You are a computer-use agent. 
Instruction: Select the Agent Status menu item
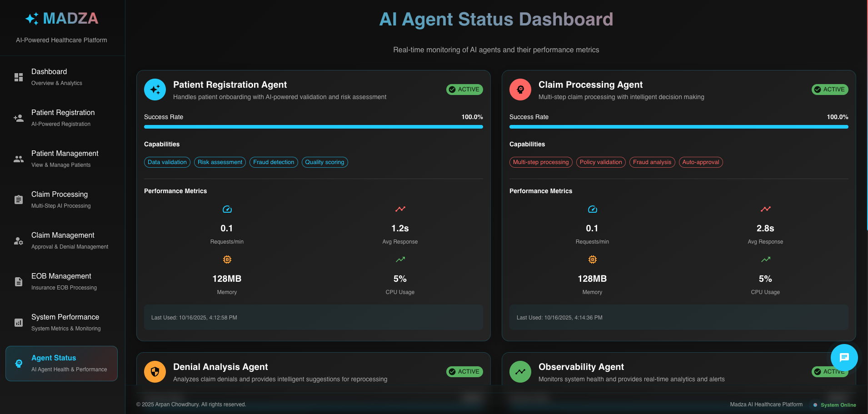click(x=61, y=364)
